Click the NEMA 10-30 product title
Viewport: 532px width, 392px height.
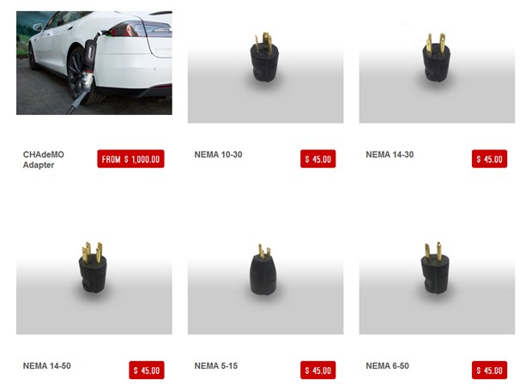tap(218, 154)
